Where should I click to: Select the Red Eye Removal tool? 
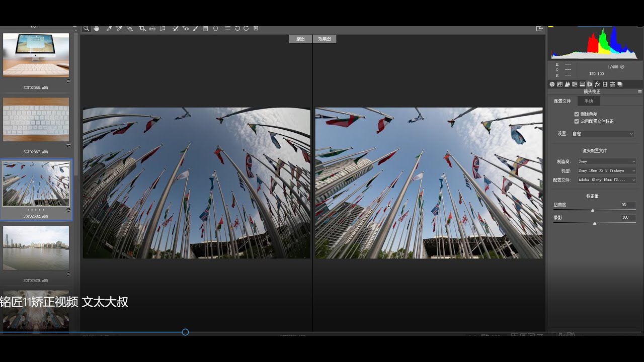tap(186, 29)
